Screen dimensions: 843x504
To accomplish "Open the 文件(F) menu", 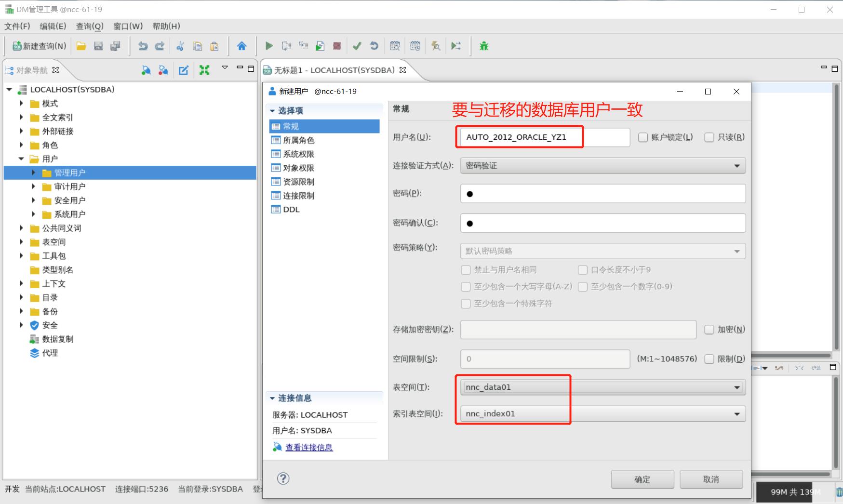I will 17,27.
